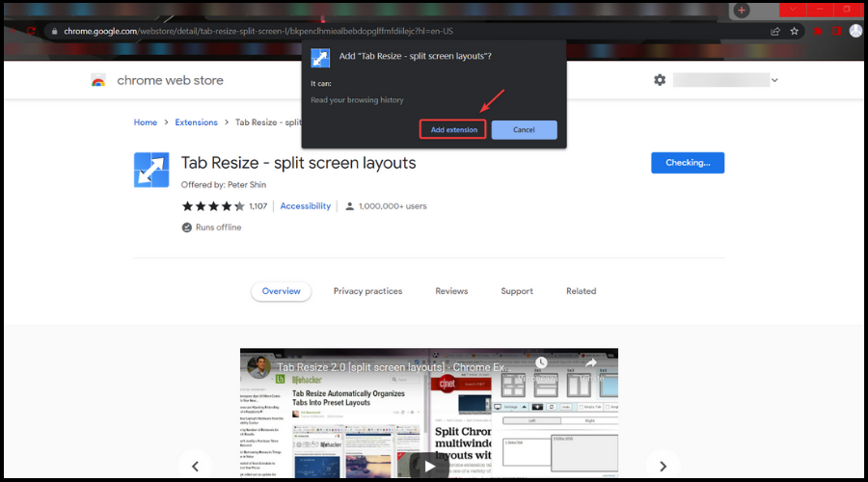
Task: Switch to the Support tab
Action: [517, 291]
